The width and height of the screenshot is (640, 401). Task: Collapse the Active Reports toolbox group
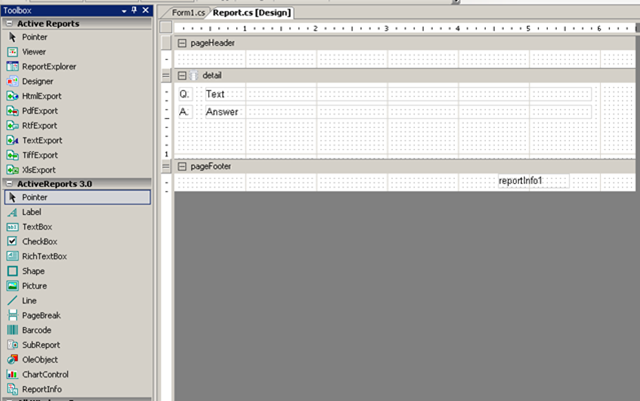point(8,22)
